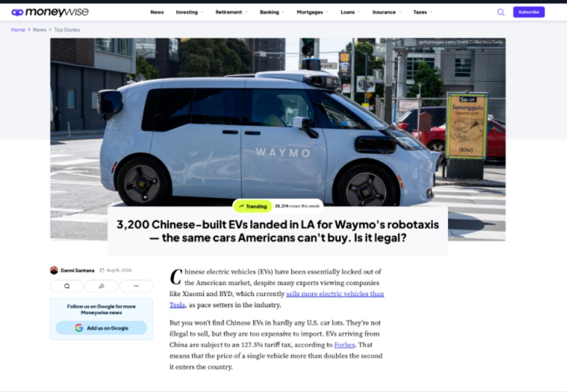The width and height of the screenshot is (567, 392).
Task: Click 'Follow us on Google for more' text
Action: (x=101, y=306)
